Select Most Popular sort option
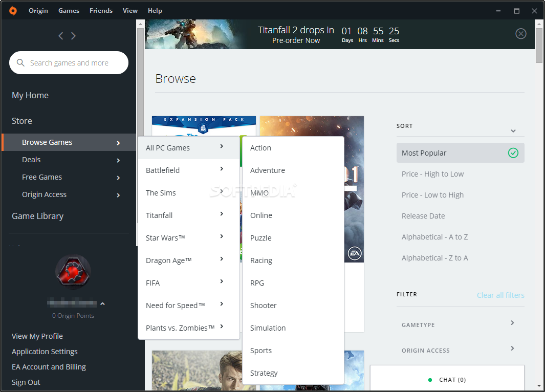545x392 pixels. pyautogui.click(x=460, y=153)
